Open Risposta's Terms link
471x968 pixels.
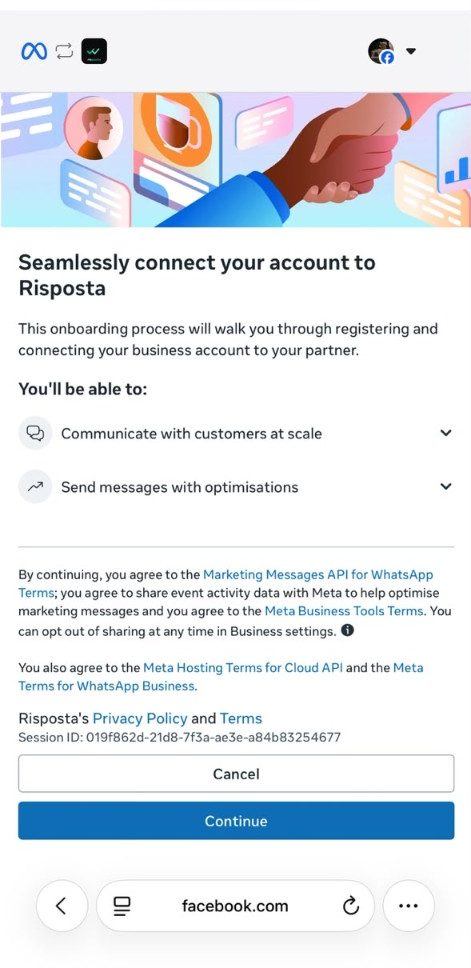point(241,718)
